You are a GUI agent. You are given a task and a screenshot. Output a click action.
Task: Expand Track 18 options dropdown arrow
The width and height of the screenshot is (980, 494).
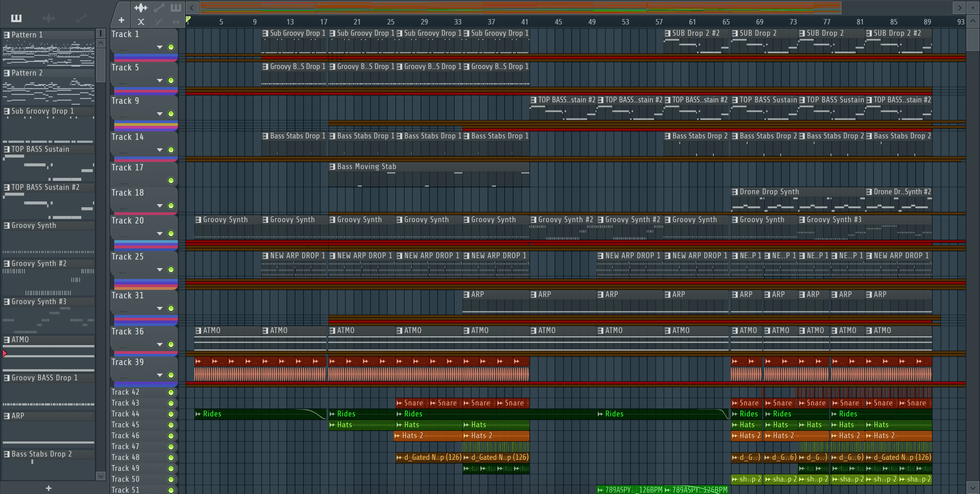click(x=160, y=206)
